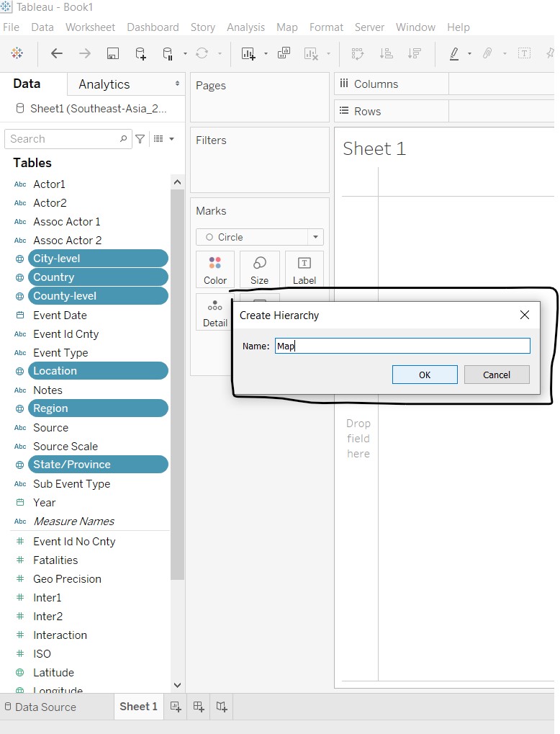Screen dimensions: 560x734
Task: Switch to the Analytics tab
Action: click(104, 84)
